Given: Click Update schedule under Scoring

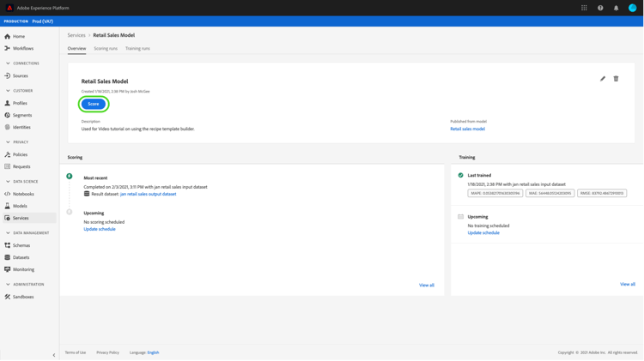Looking at the screenshot, I should pyautogui.click(x=100, y=229).
